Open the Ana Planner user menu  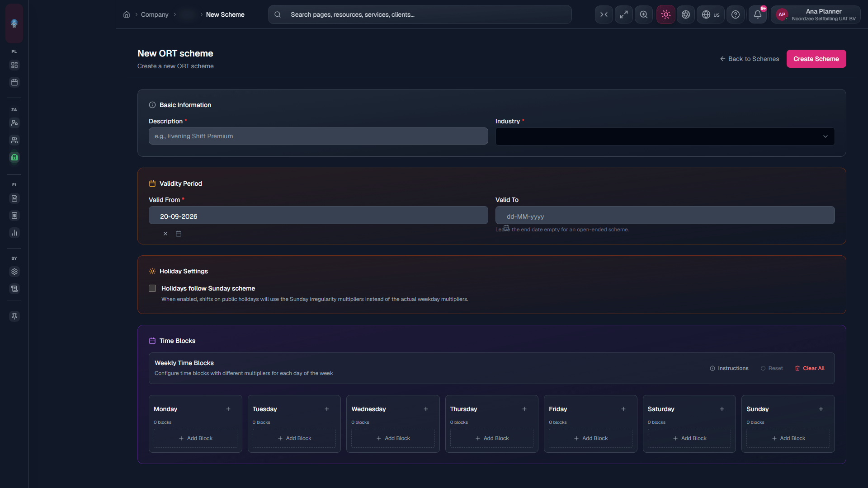[x=816, y=14]
